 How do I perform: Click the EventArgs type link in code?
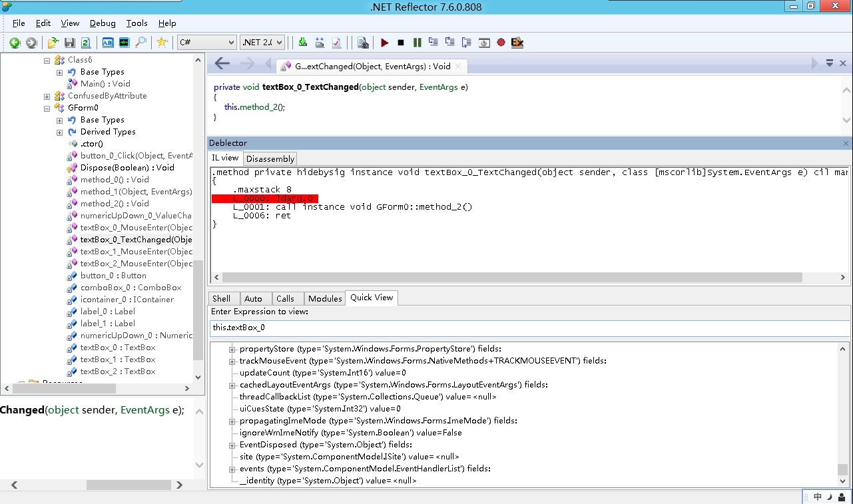coord(438,87)
